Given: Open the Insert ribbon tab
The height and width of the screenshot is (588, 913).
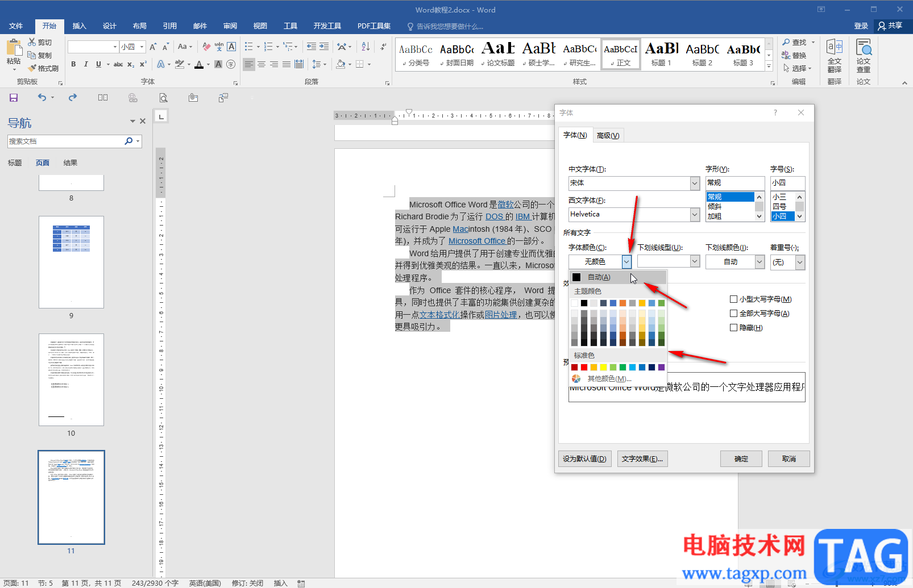Looking at the screenshot, I should 79,26.
